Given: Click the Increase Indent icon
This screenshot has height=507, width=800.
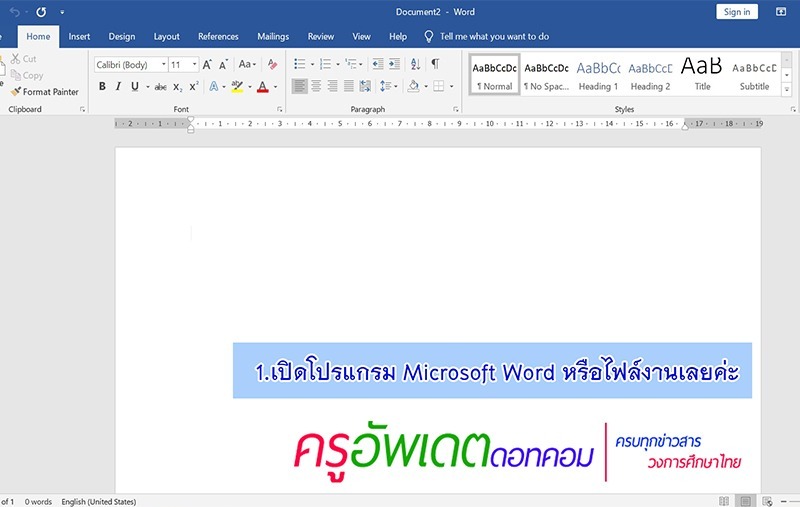Looking at the screenshot, I should pyautogui.click(x=394, y=64).
